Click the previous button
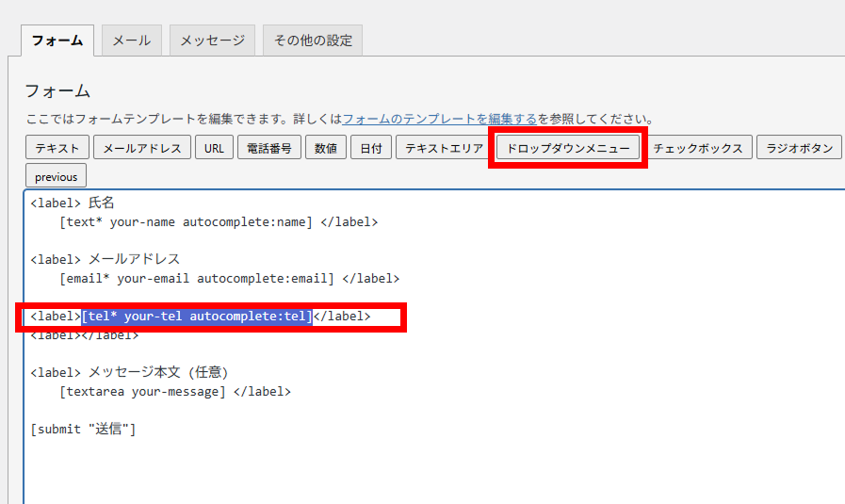Viewport: 845px width, 504px height. pyautogui.click(x=56, y=176)
